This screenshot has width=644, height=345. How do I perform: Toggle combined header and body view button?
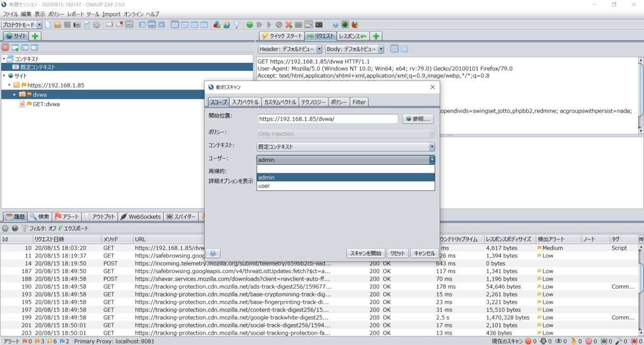[x=404, y=49]
